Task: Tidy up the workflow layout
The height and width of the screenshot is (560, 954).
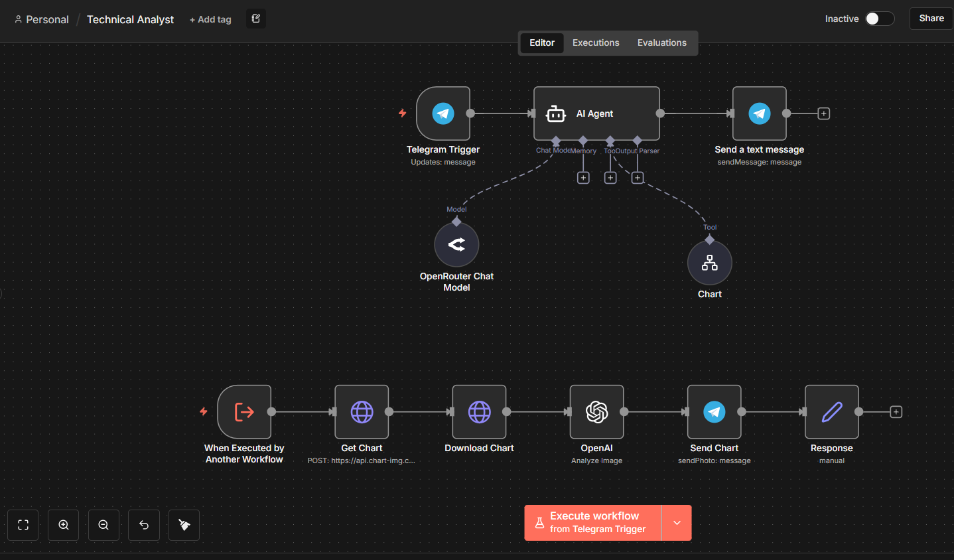Action: 184,525
